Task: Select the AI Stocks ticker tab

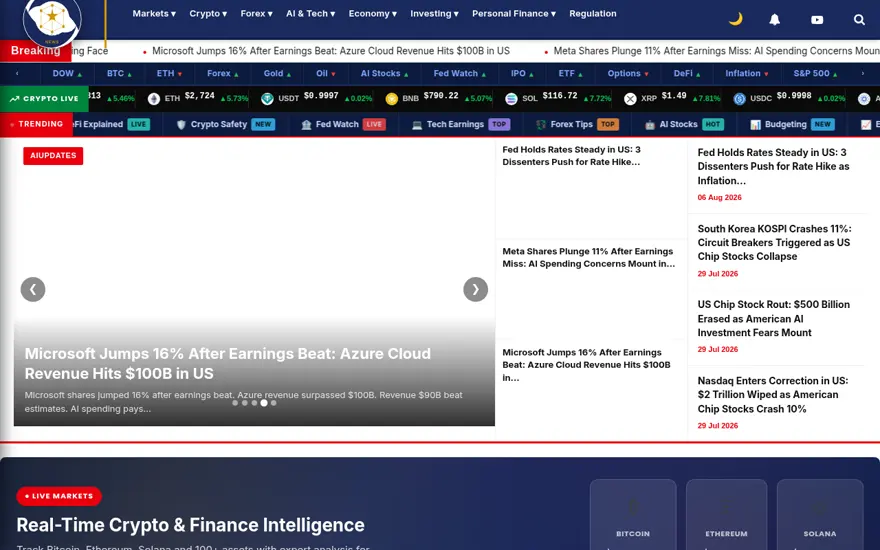Action: click(x=384, y=74)
